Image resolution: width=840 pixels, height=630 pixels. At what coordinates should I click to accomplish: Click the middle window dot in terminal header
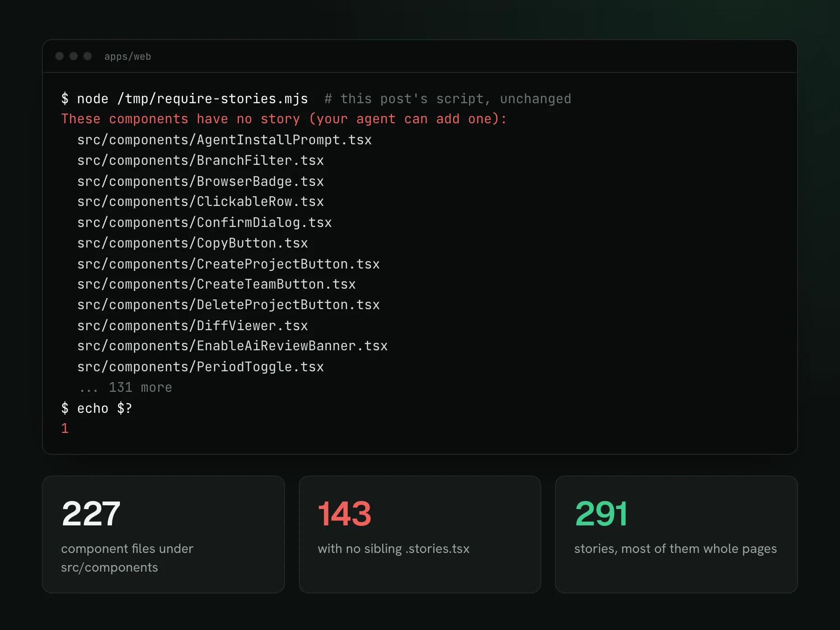click(73, 56)
